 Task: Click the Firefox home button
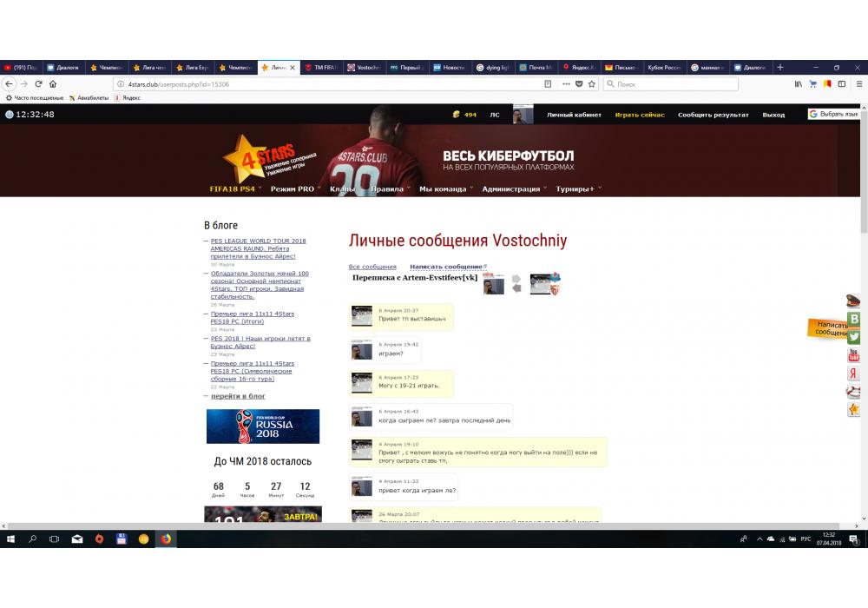53,84
